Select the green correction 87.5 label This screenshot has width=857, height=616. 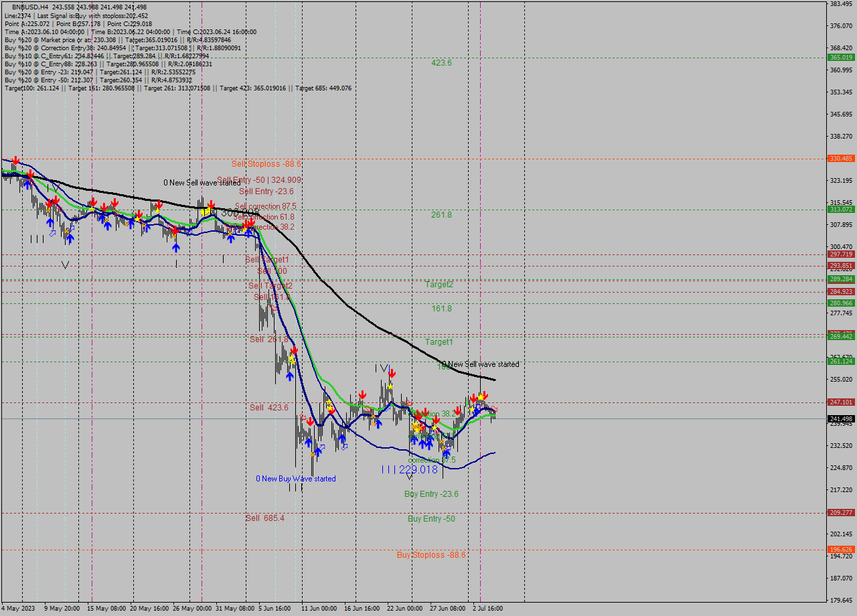point(432,461)
